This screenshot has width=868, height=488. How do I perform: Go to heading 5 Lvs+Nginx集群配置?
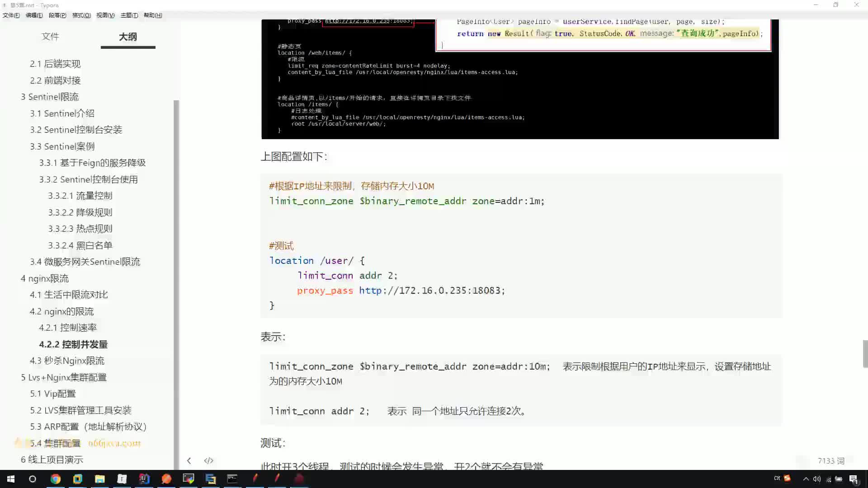click(x=64, y=377)
